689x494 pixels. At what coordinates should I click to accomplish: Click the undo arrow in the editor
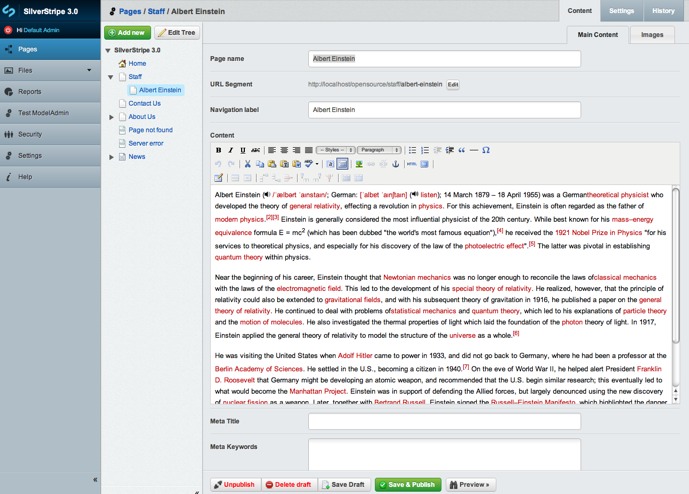click(219, 164)
